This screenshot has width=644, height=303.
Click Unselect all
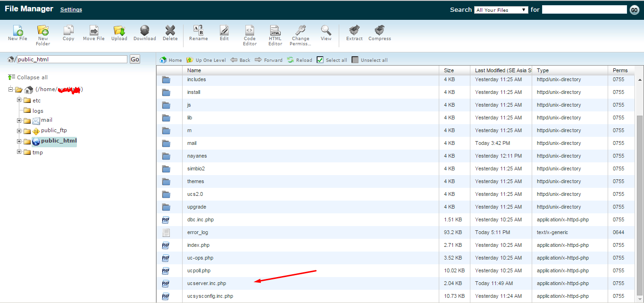tap(369, 60)
